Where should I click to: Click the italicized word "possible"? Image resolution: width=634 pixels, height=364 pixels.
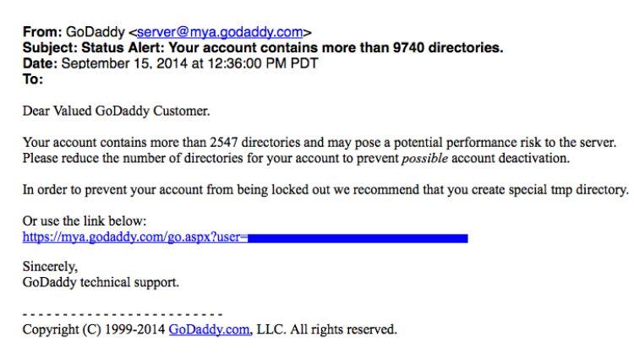pos(425,158)
